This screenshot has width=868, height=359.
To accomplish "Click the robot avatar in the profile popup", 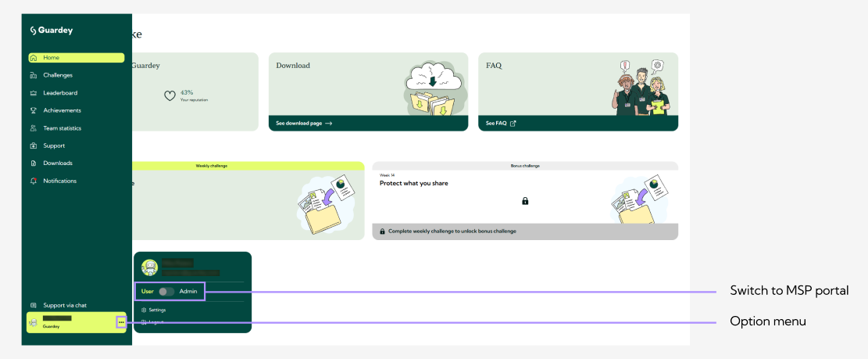I will tap(150, 268).
